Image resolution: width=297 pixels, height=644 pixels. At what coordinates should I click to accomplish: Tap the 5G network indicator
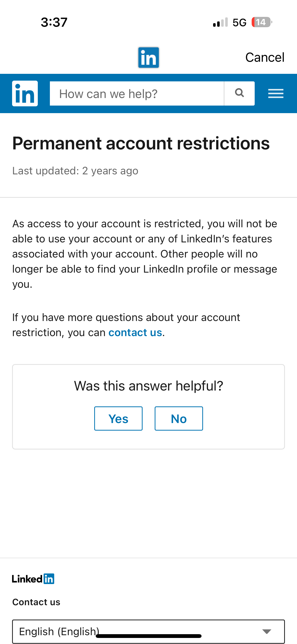pyautogui.click(x=239, y=23)
